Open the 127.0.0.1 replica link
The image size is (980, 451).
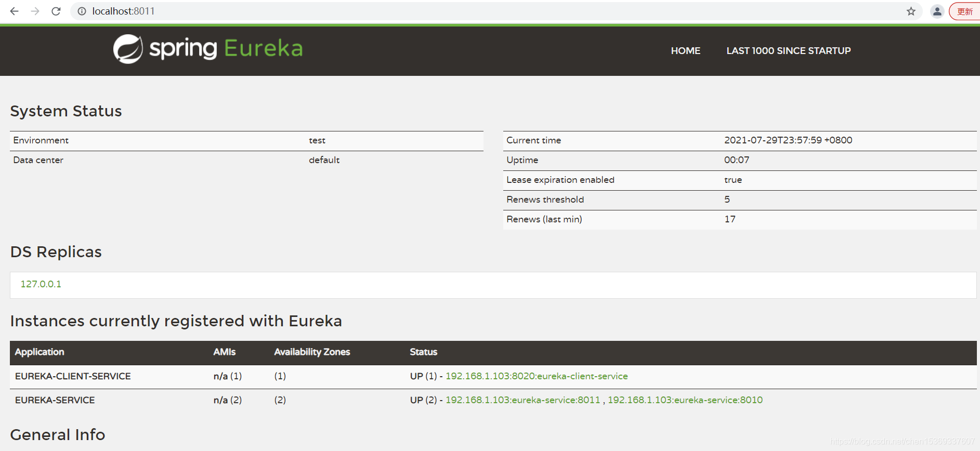pos(41,284)
